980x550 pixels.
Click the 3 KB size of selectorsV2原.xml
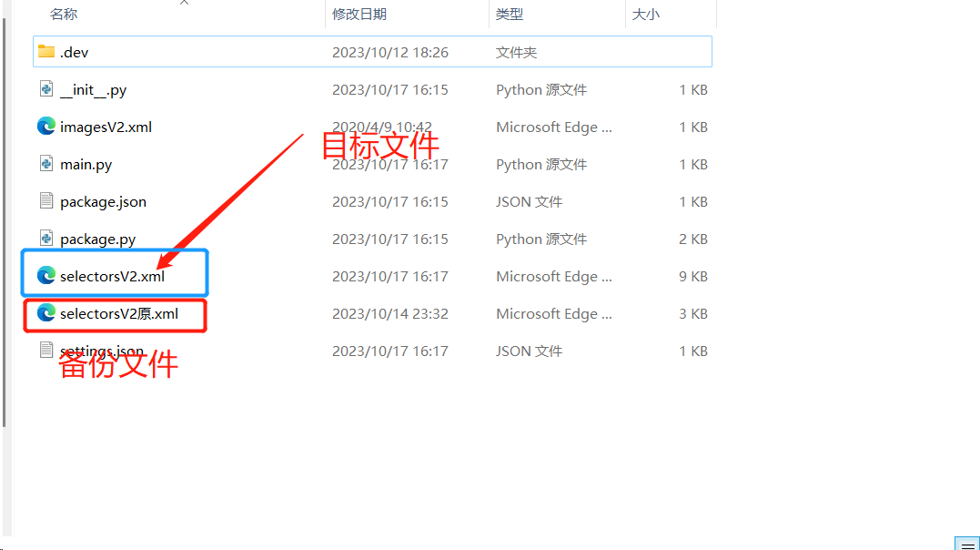pyautogui.click(x=693, y=313)
